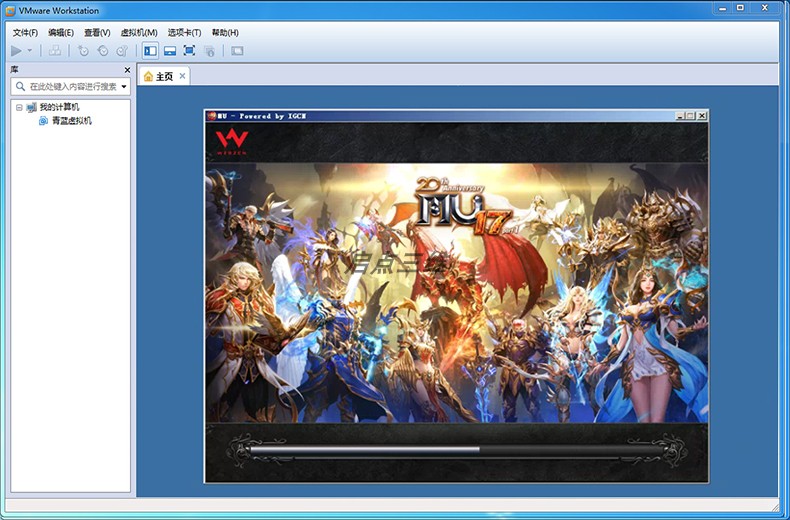Image resolution: width=790 pixels, height=520 pixels.
Task: Click the home icon on 主页 tab
Action: pos(148,76)
